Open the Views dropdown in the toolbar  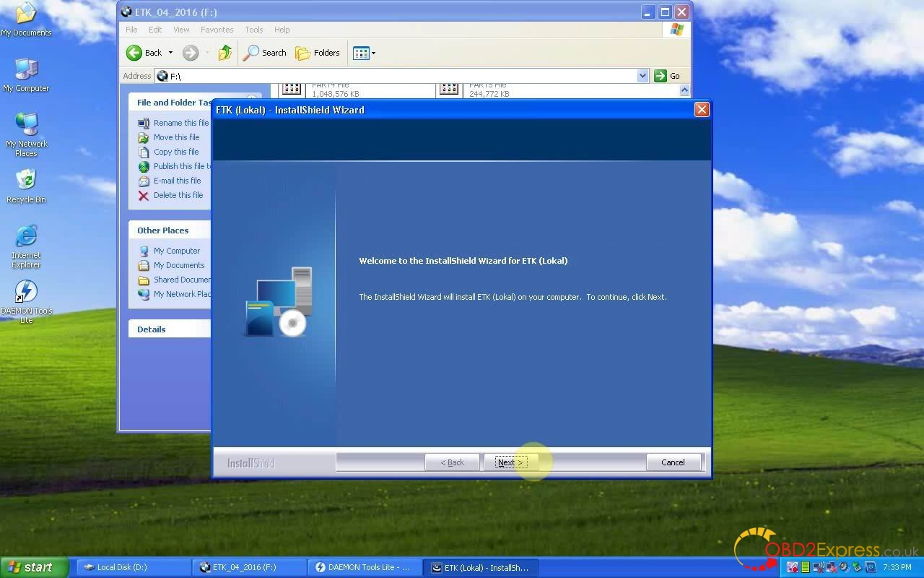click(x=364, y=53)
